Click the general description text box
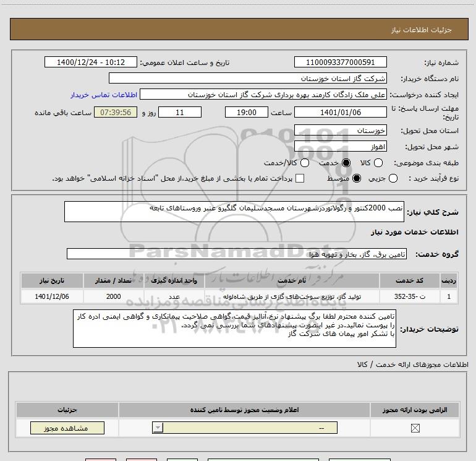This screenshot has height=461, width=476. (x=234, y=212)
